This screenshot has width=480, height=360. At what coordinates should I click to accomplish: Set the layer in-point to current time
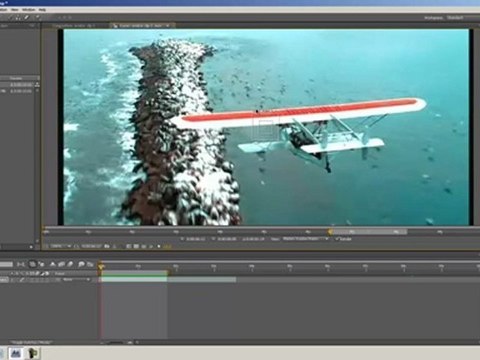tap(183, 239)
